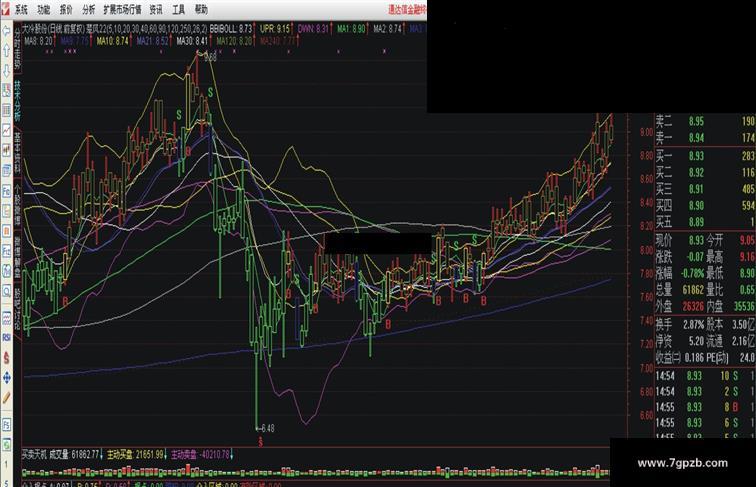Click the 7.00 price axis label
The image size is (756, 487).
tap(647, 368)
